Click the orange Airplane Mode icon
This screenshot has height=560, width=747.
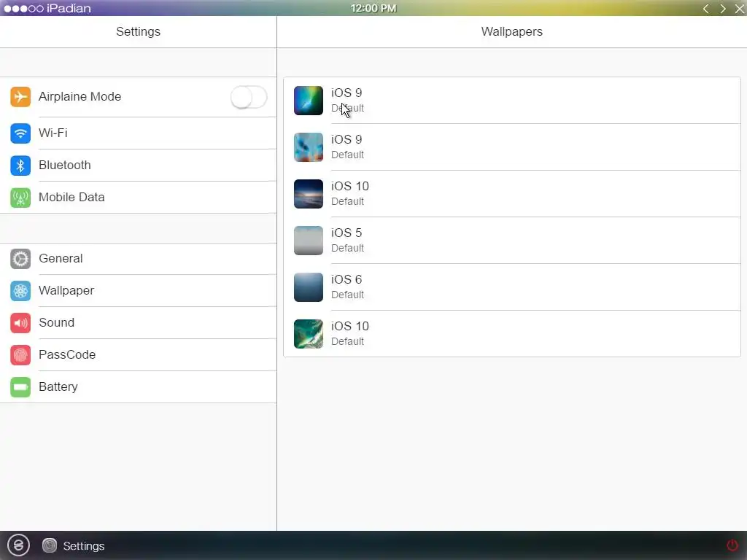[20, 97]
